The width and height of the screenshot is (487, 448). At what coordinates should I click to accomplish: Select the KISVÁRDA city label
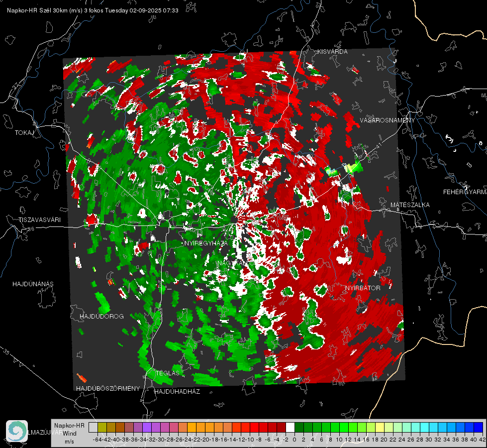(332, 52)
